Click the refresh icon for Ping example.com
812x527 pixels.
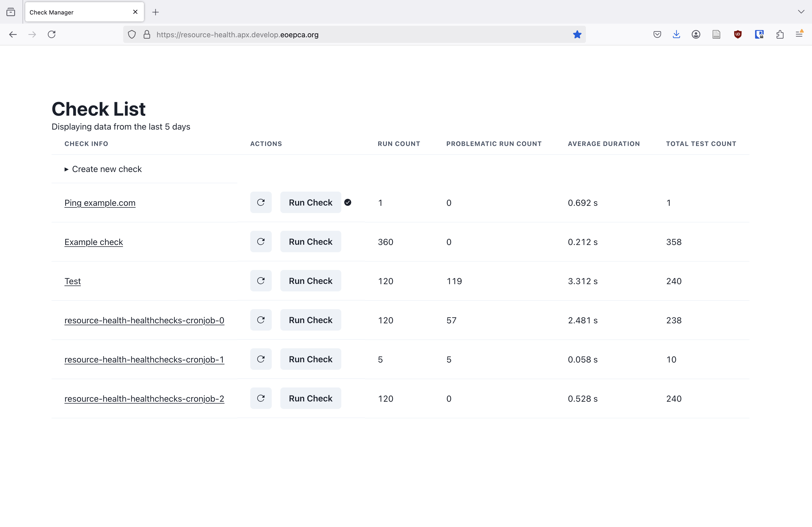click(x=261, y=203)
